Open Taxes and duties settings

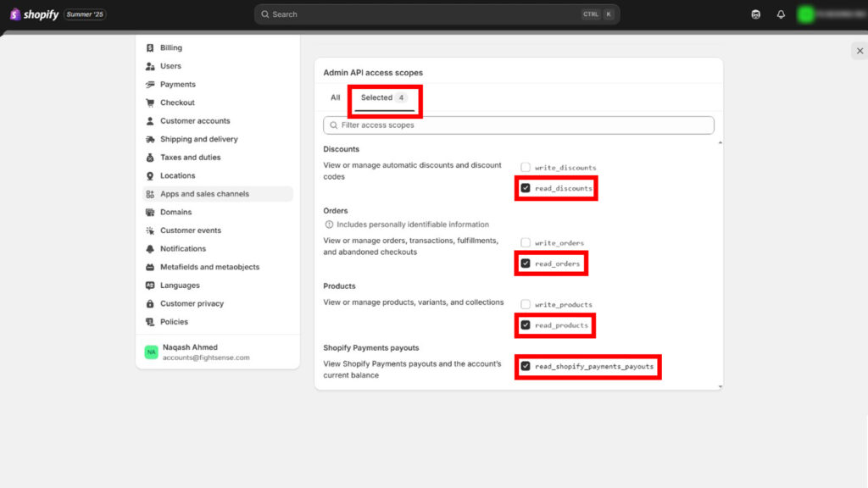click(191, 158)
